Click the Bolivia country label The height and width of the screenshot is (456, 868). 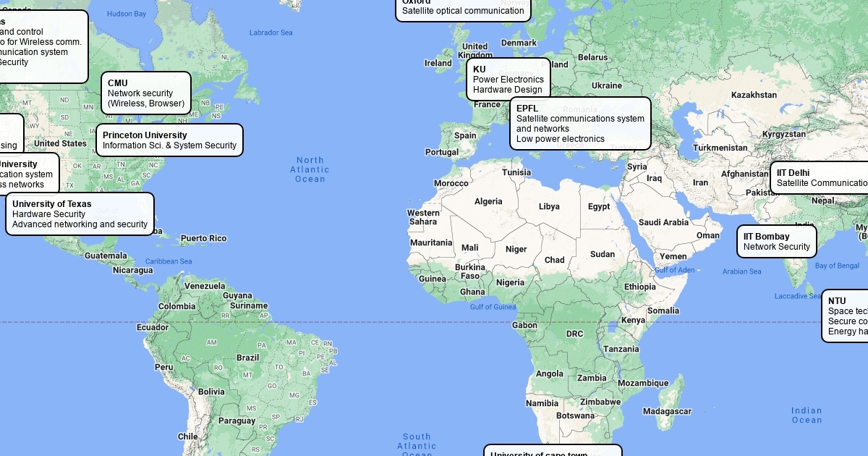click(211, 392)
